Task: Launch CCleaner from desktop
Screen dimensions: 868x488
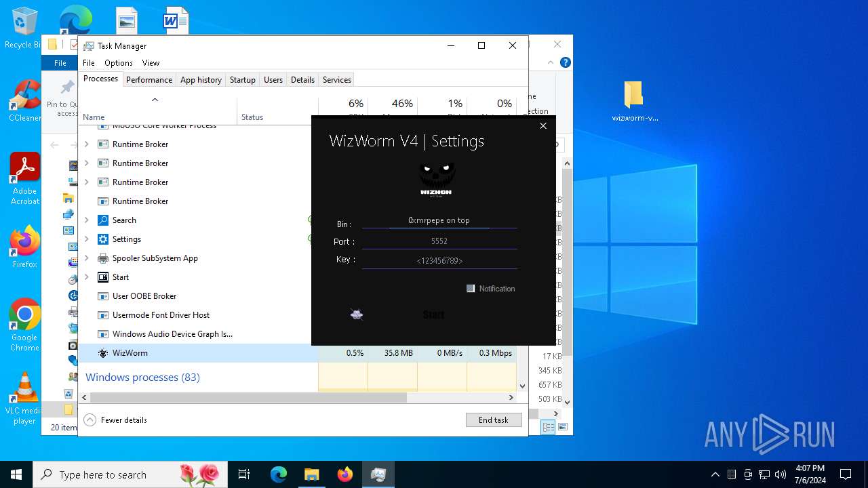Action: point(24,102)
